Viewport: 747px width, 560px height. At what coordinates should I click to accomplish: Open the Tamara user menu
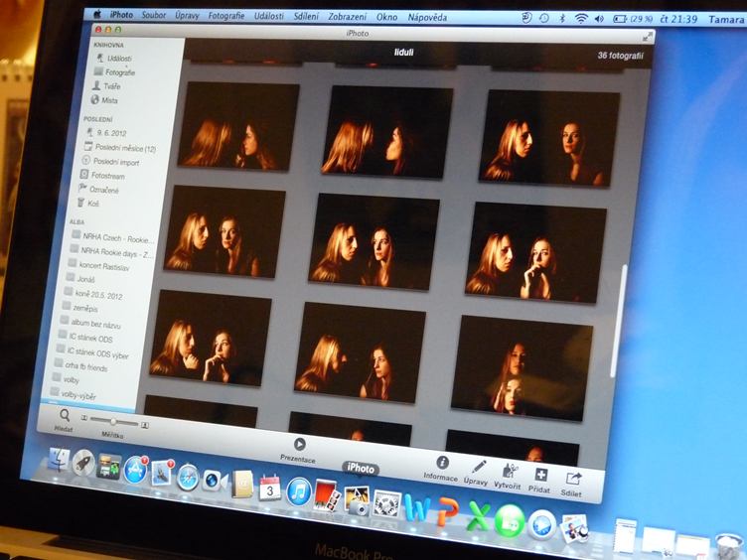(726, 20)
